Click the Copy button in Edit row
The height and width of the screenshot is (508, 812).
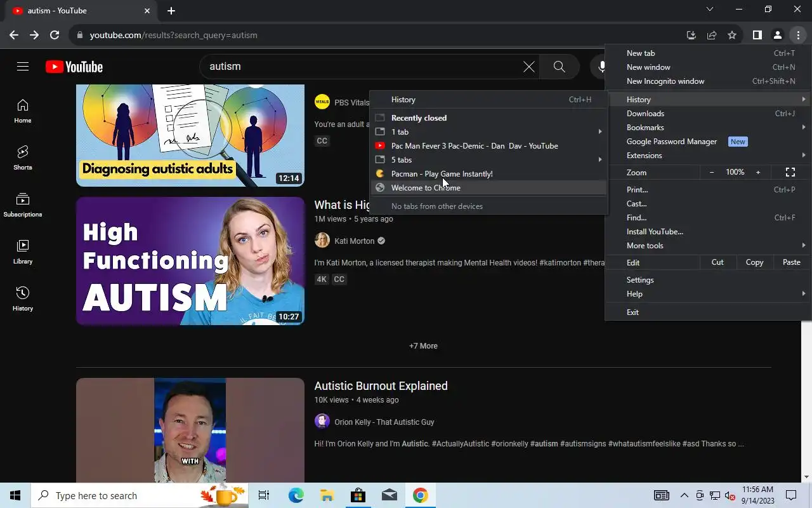pos(754,262)
